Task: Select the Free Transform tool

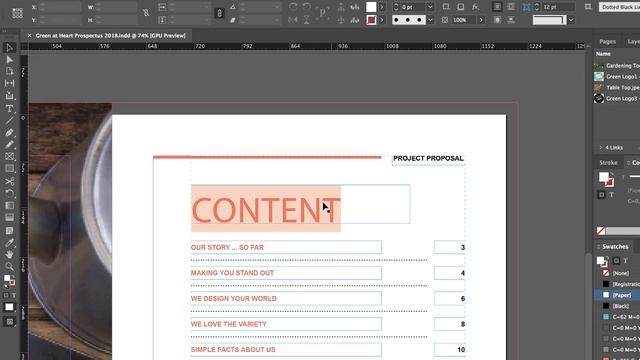Action: pos(9,193)
